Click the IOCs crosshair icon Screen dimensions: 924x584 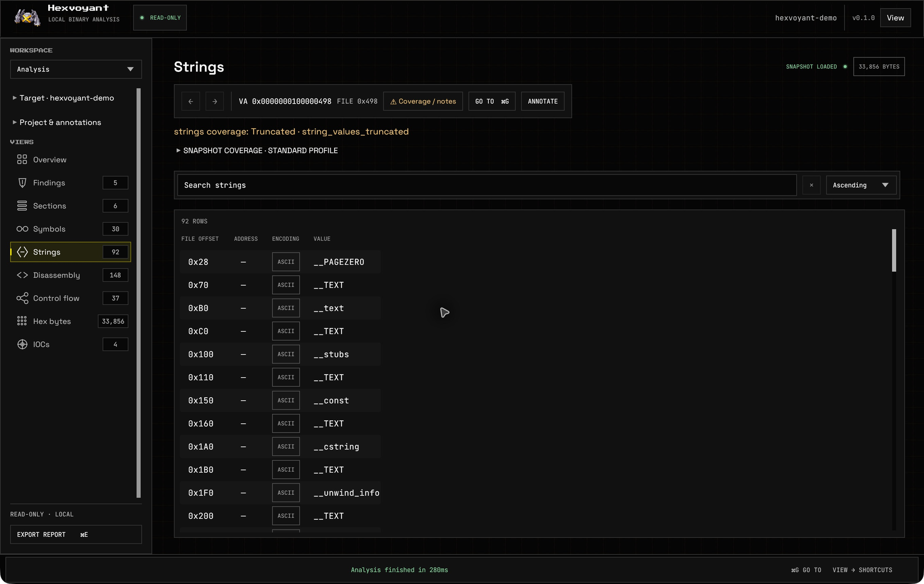(x=22, y=344)
